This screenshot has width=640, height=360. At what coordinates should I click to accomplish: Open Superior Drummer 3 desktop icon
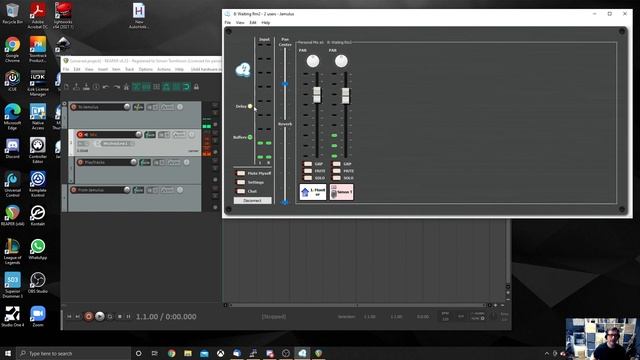pos(12,285)
